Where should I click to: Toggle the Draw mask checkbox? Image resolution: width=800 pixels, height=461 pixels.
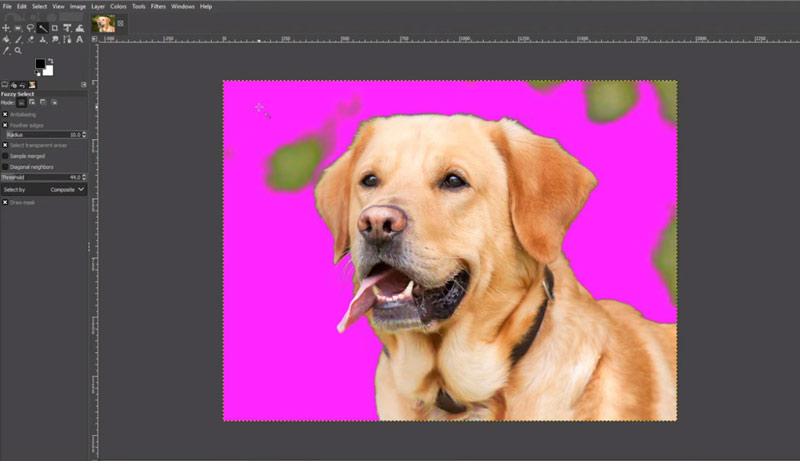tap(5, 202)
